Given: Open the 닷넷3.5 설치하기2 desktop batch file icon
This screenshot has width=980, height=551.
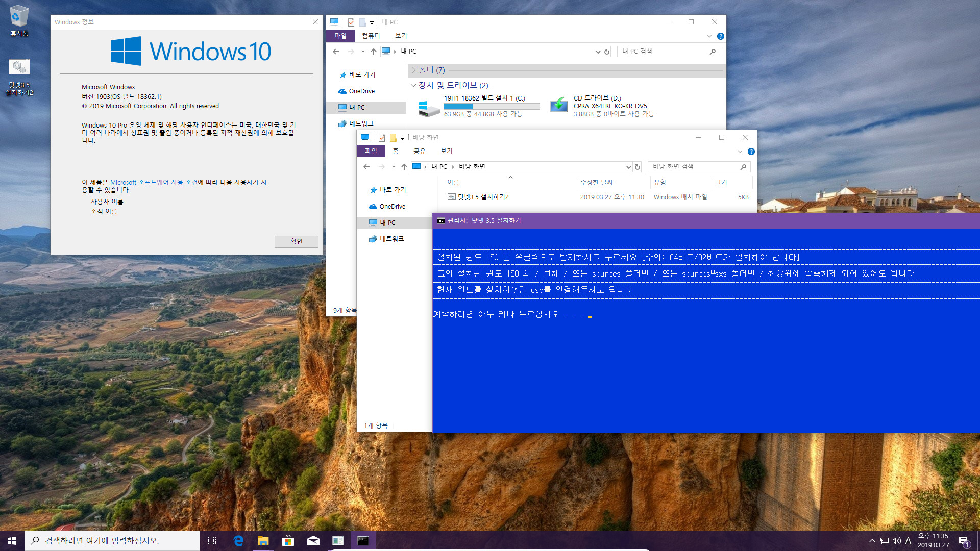Looking at the screenshot, I should point(19,78).
